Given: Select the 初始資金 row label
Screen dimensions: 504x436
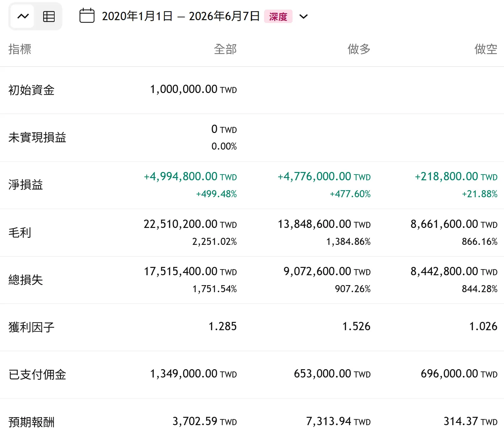Looking at the screenshot, I should 31,90.
